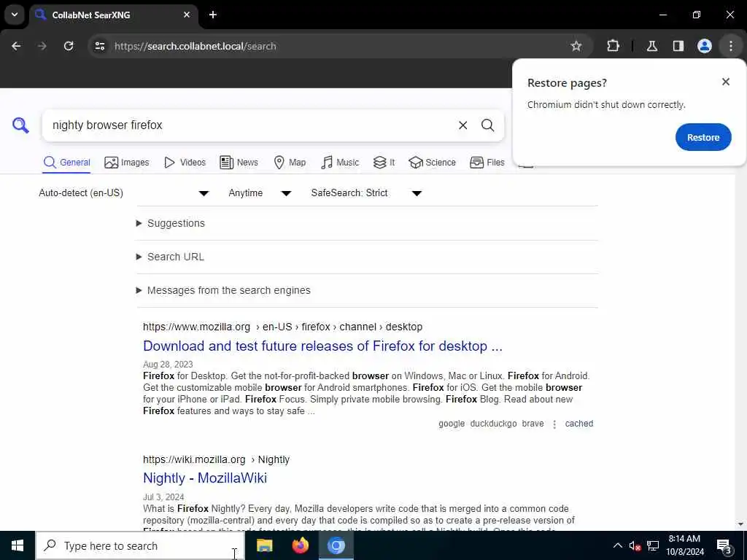Click the taskbar Type here to search box
This screenshot has height=560, width=747.
click(x=140, y=545)
